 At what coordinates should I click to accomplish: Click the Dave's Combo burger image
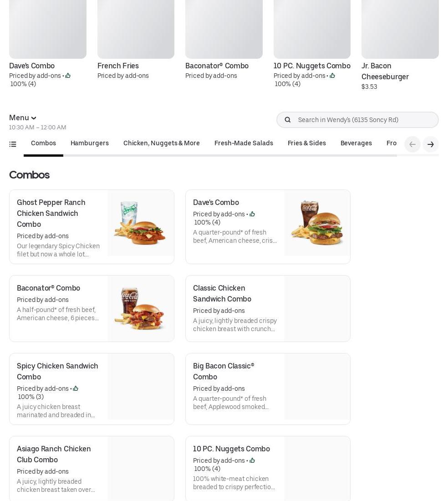[x=317, y=223]
